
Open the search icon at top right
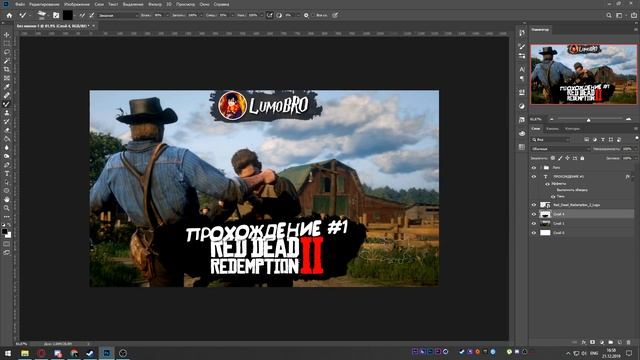point(609,15)
